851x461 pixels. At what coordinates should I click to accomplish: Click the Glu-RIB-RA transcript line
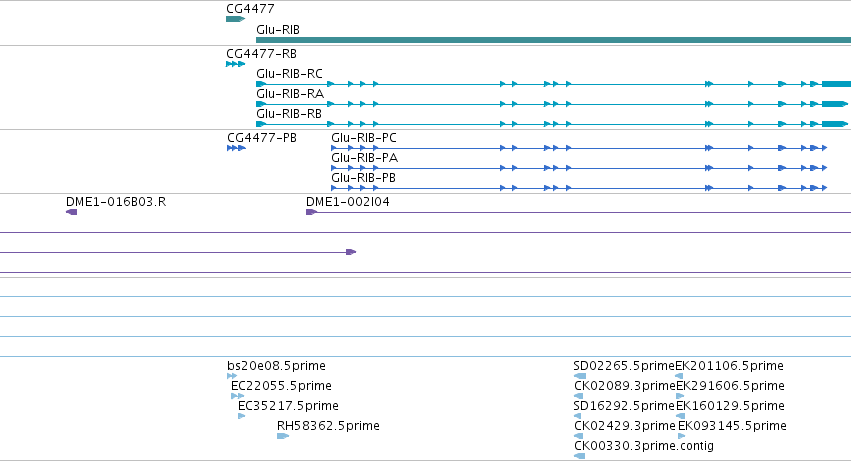click(552, 104)
